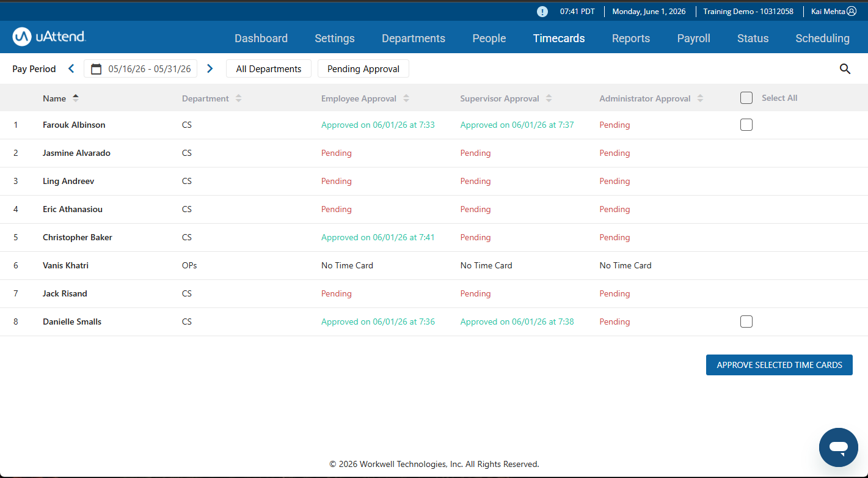868x478 pixels.
Task: Sort by Administrator Approval column arrows
Action: (x=700, y=98)
